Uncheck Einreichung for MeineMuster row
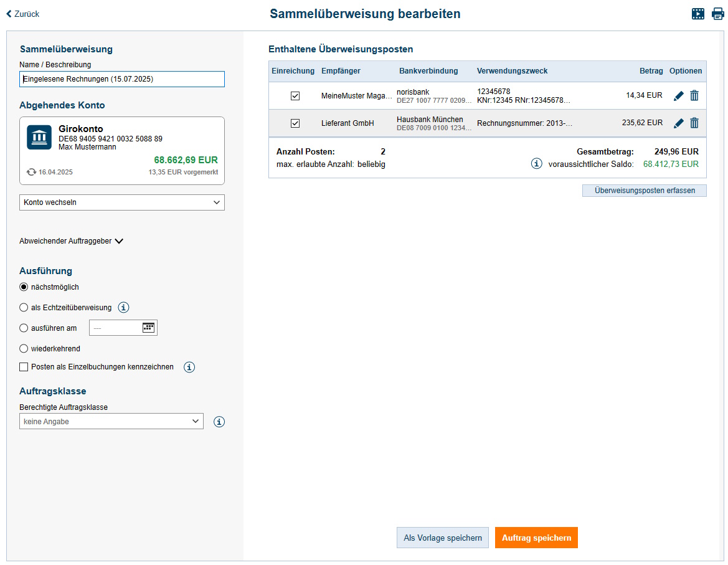This screenshot has height=565, width=728. (x=295, y=96)
